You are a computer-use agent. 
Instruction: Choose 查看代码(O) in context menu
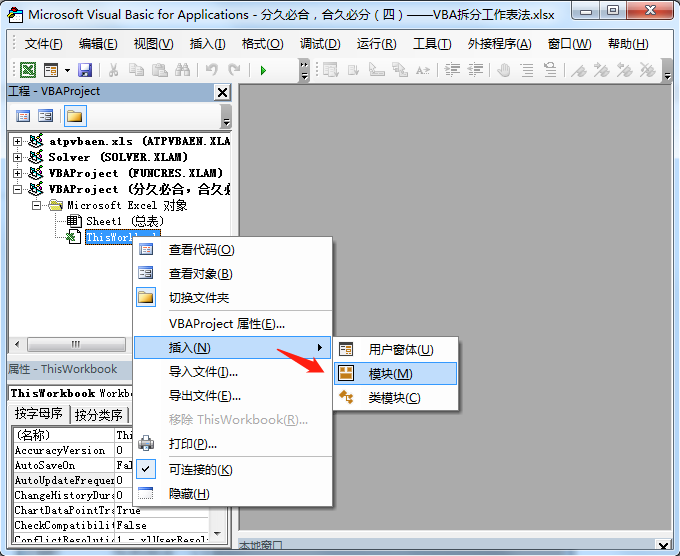(233, 250)
